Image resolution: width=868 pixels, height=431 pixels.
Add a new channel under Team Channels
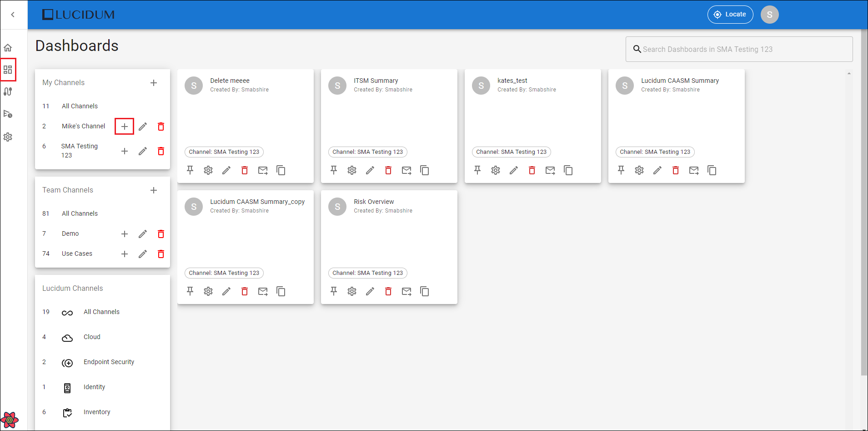154,190
